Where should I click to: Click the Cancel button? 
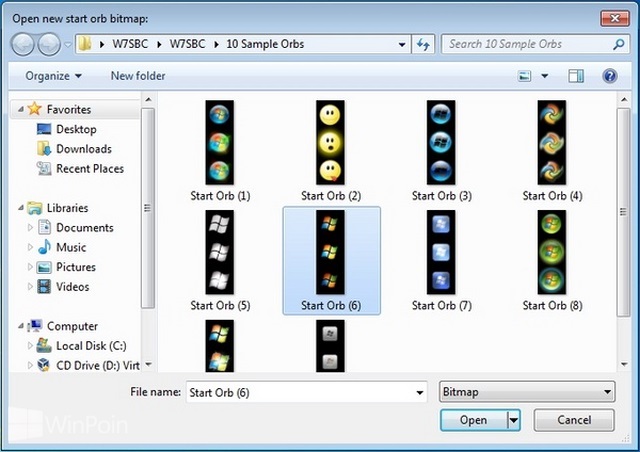coord(574,420)
